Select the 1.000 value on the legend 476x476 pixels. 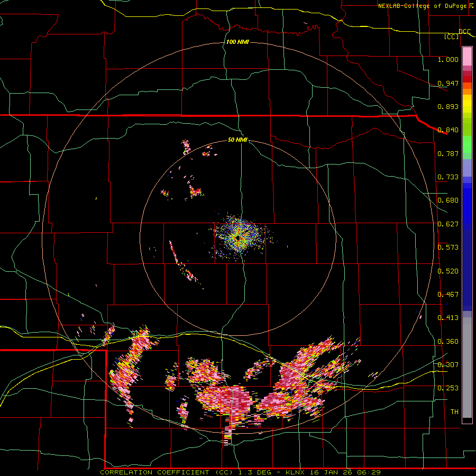click(x=448, y=59)
